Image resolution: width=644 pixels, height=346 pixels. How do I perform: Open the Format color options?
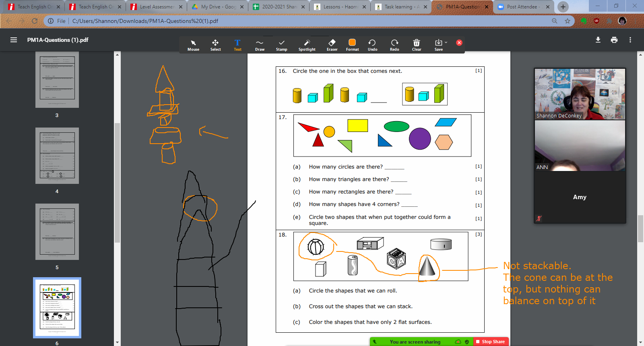pos(352,45)
